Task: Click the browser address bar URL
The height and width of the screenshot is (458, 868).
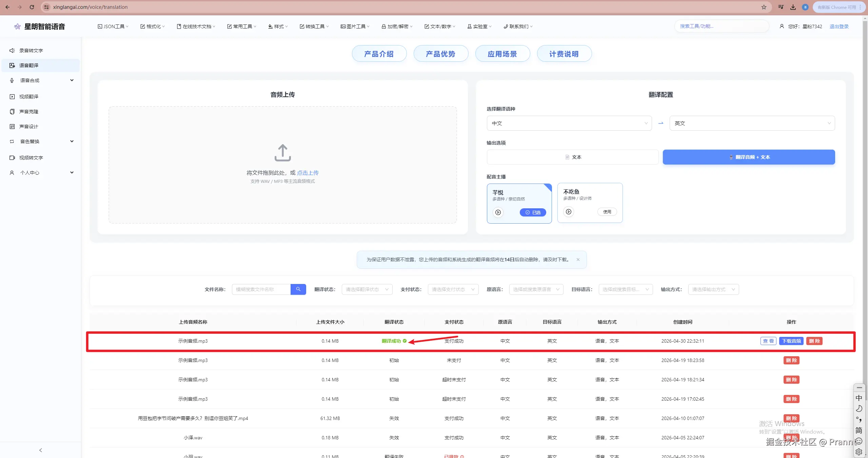Action: [x=90, y=7]
